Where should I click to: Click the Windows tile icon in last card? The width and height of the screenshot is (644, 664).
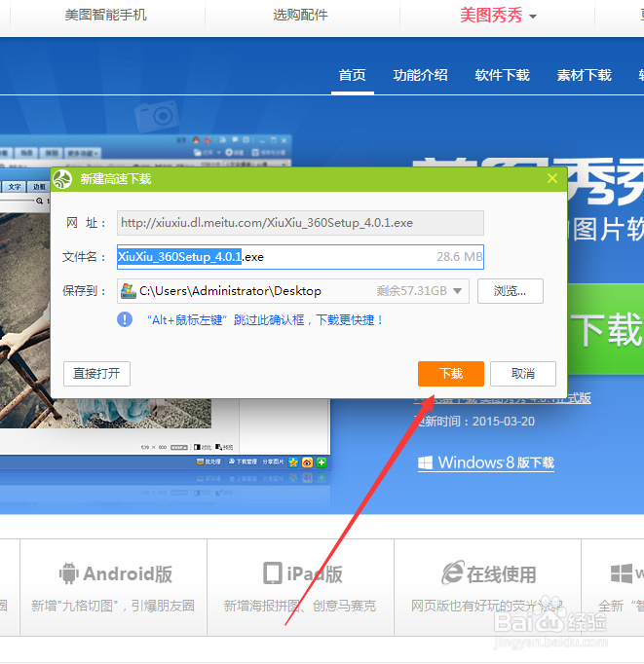[622, 573]
